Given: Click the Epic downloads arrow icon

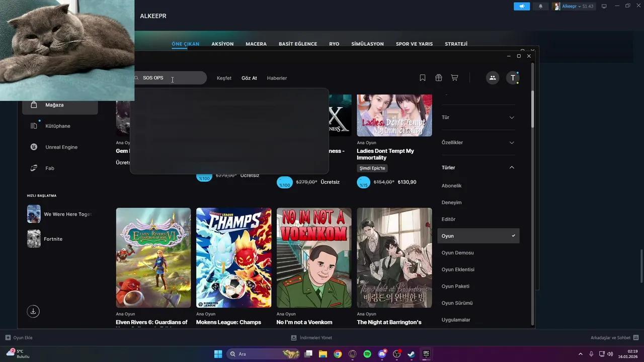Looking at the screenshot, I should click(x=33, y=311).
